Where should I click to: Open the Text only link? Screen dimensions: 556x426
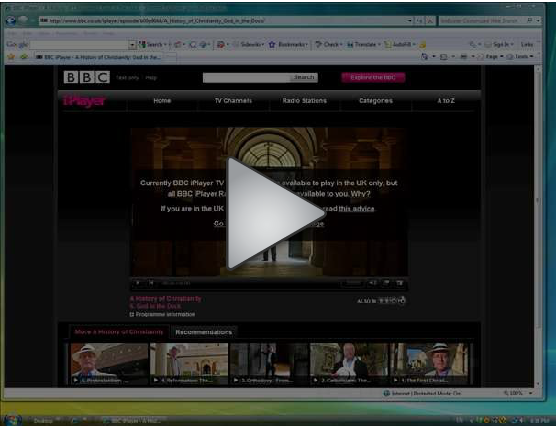pyautogui.click(x=128, y=78)
